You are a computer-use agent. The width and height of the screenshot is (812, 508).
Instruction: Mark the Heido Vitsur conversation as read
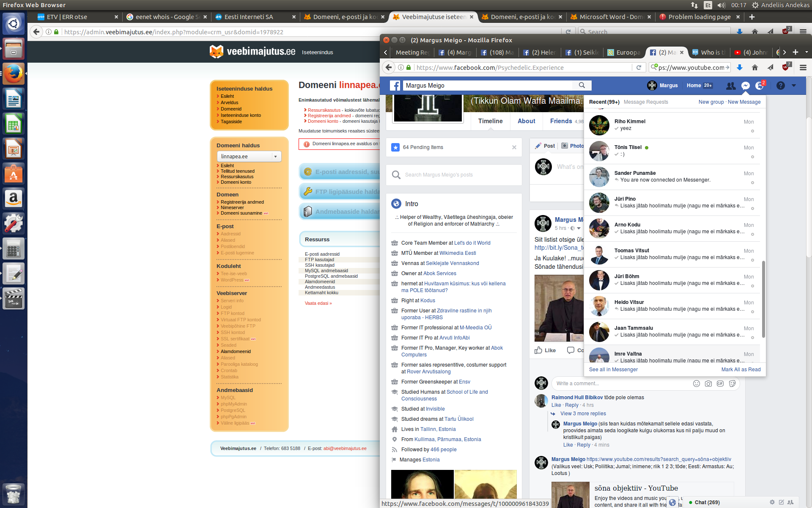pyautogui.click(x=752, y=312)
